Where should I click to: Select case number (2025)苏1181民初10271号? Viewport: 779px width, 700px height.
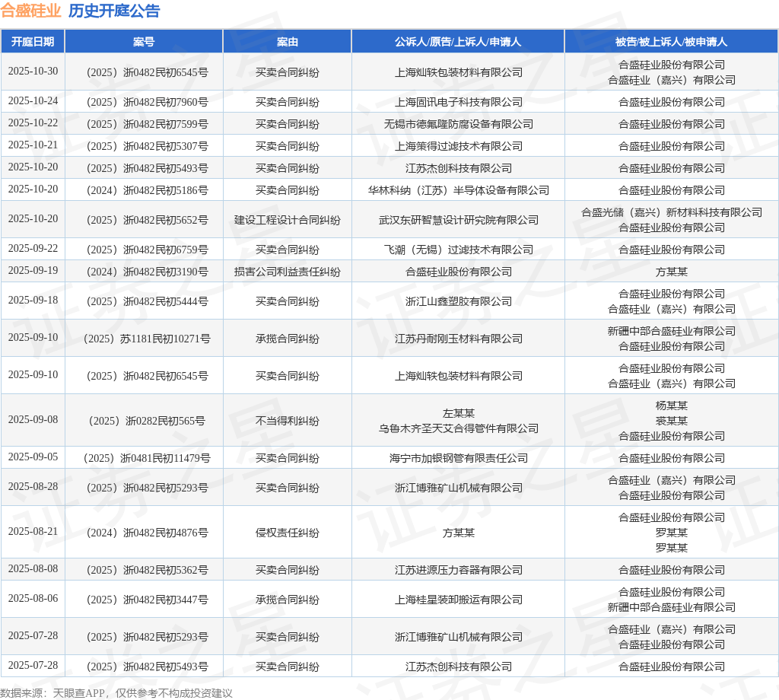pos(147,339)
